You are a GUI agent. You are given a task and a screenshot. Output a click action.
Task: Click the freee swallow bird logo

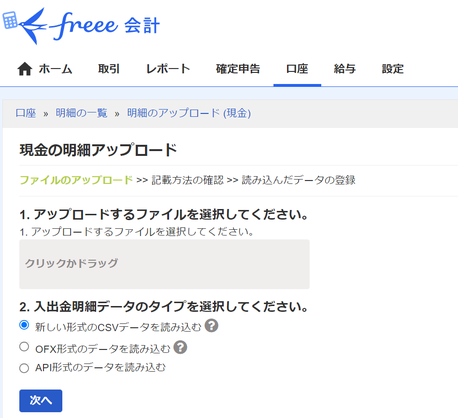pyautogui.click(x=33, y=26)
